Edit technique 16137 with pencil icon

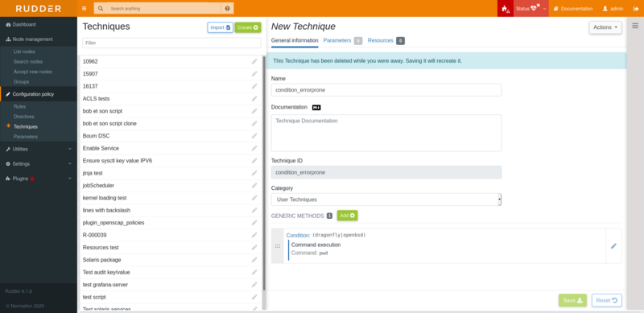point(254,86)
